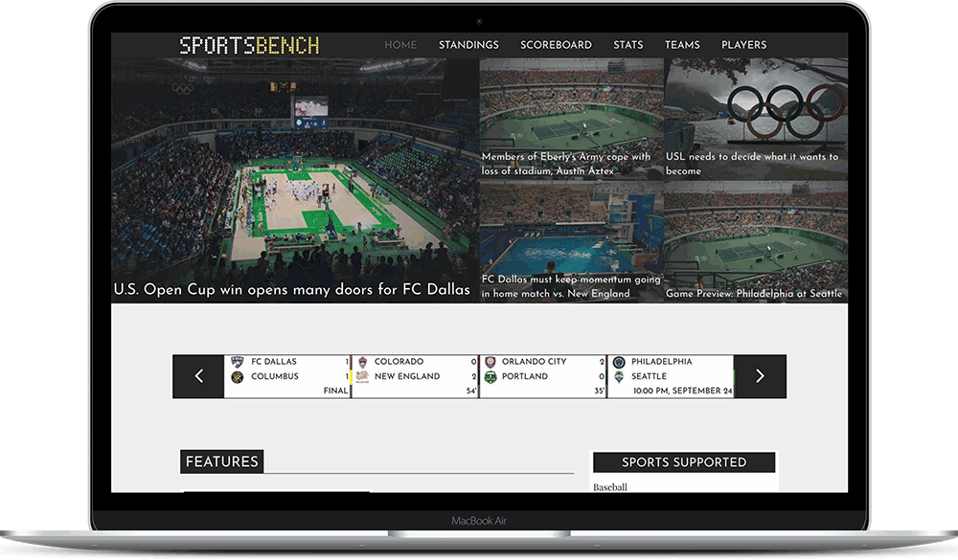Open the USL needs to decide article
The width and height of the screenshot is (958, 560).
click(x=752, y=164)
